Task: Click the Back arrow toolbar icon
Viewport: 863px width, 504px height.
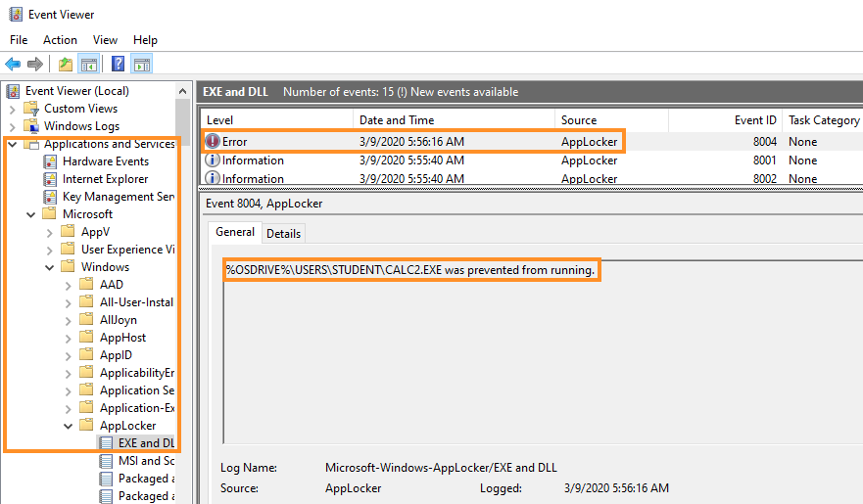Action: [13, 65]
